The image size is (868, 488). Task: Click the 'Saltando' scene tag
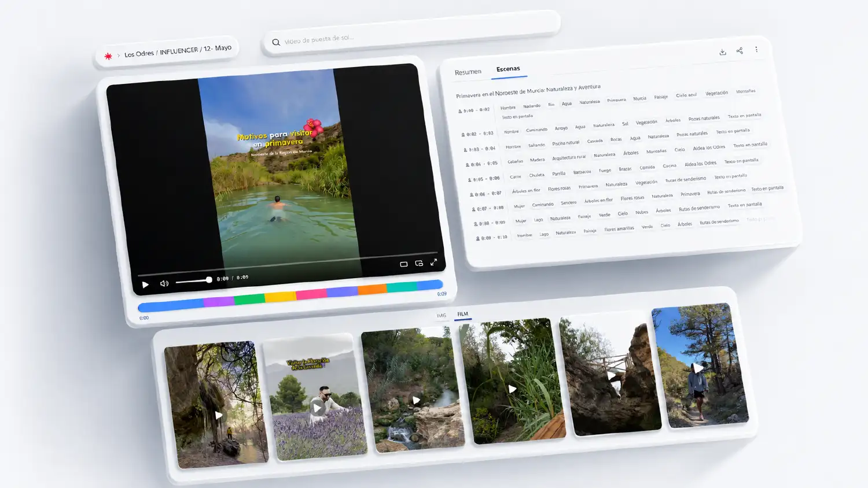coord(536,145)
